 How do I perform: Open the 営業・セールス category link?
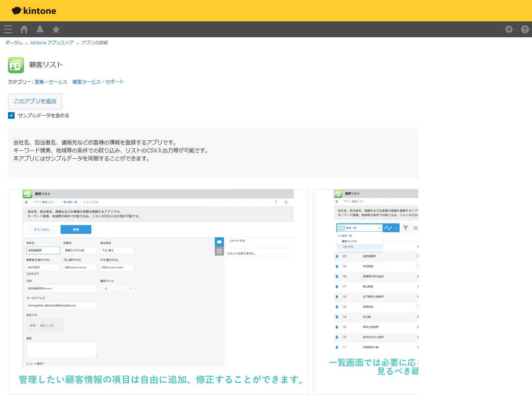click(51, 82)
